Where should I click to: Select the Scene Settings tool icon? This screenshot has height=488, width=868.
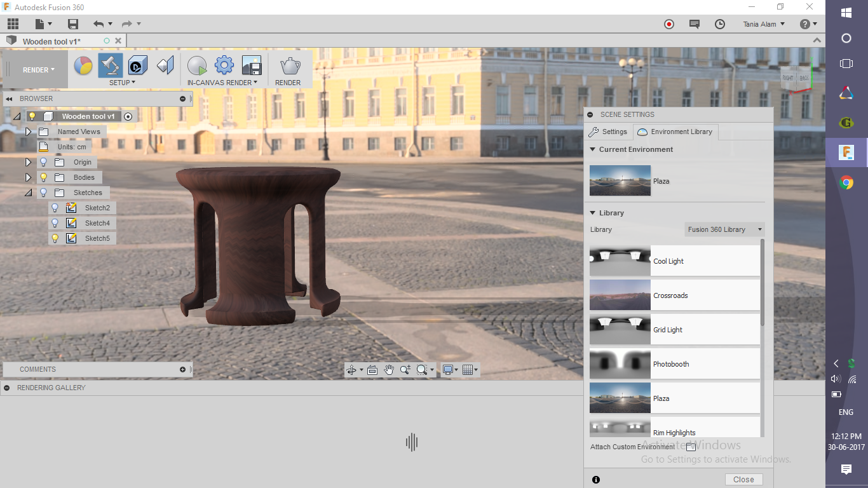click(111, 65)
